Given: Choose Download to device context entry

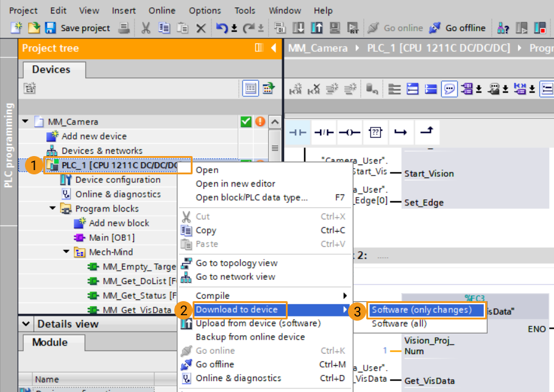Looking at the screenshot, I should 236,310.
